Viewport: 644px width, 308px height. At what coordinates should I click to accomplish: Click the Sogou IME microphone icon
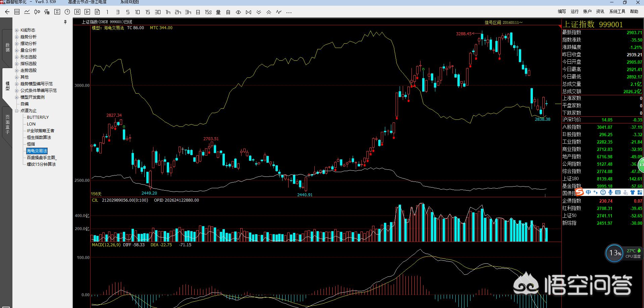coord(610,192)
